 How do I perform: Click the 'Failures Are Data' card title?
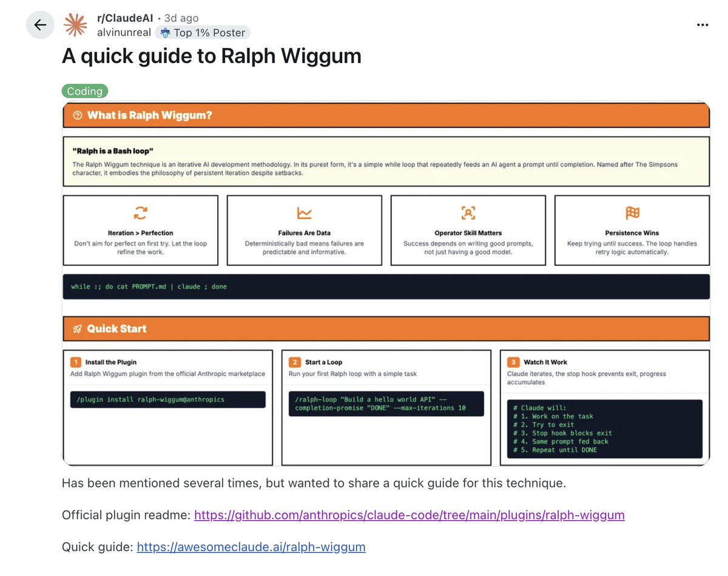pyautogui.click(x=305, y=233)
